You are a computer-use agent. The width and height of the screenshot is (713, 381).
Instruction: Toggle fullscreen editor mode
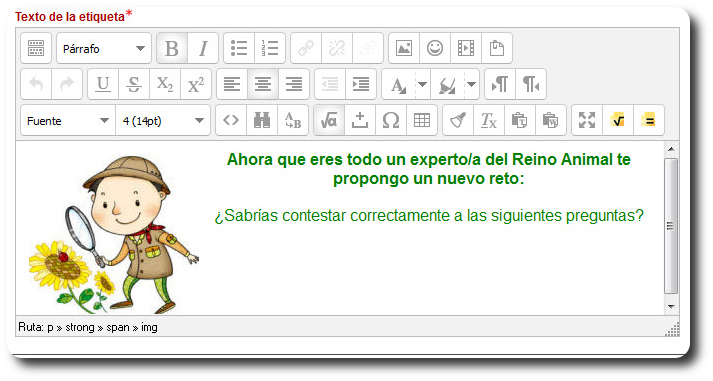coord(587,120)
